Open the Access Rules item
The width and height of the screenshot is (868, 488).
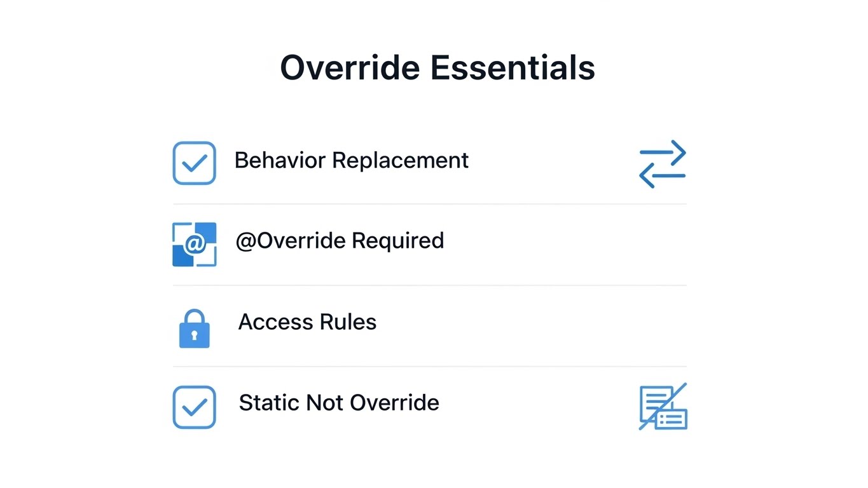click(x=307, y=322)
